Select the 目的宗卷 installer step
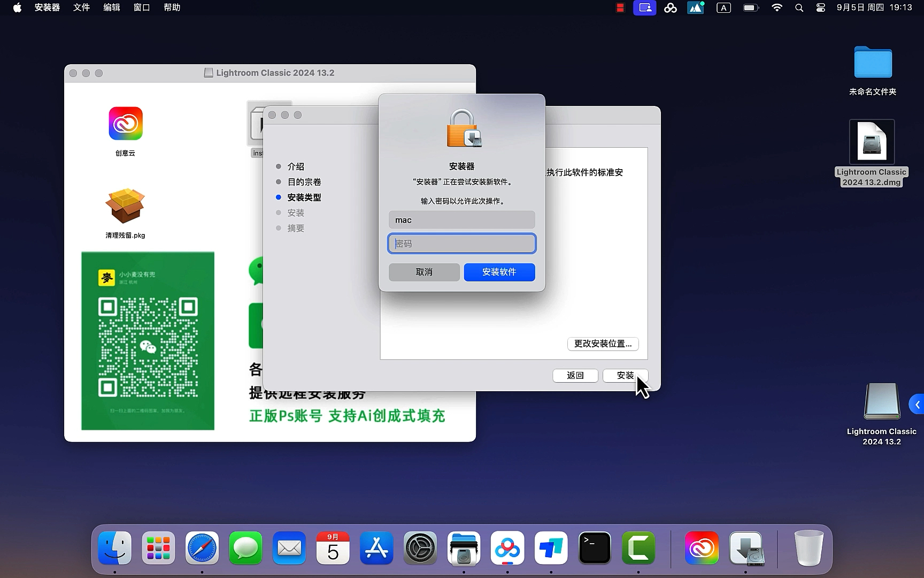924x578 pixels. (304, 182)
